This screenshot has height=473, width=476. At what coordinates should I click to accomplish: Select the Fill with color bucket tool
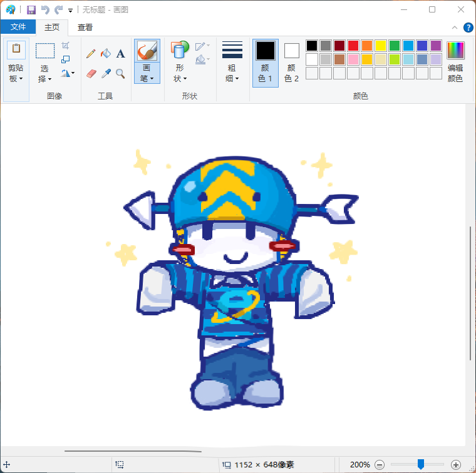pos(106,54)
